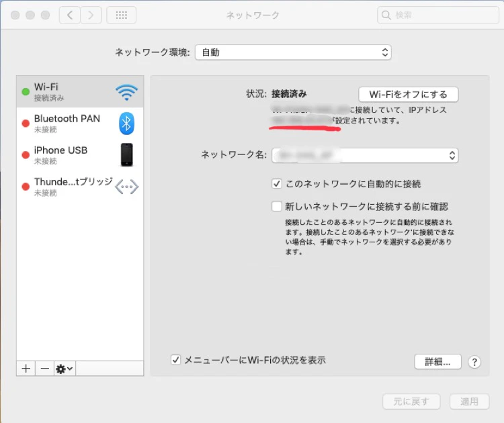
Task: Click the red status dot for Bluetooth PAN
Action: pos(26,124)
